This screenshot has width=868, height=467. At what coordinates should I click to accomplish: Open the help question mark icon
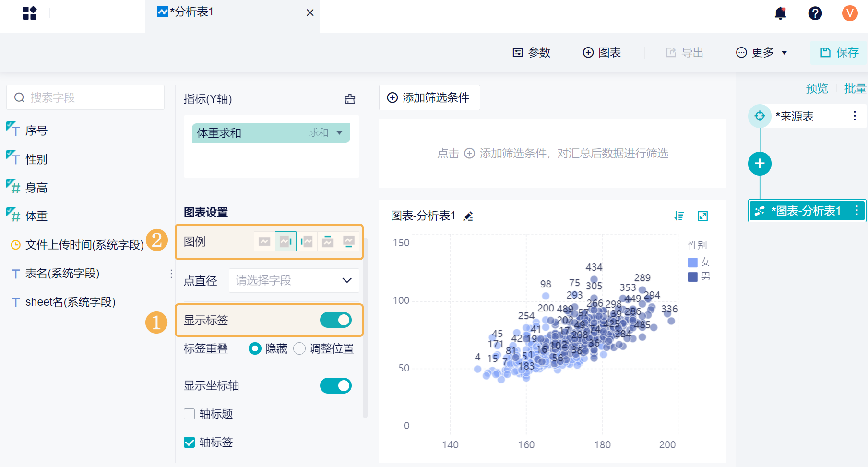(x=815, y=13)
